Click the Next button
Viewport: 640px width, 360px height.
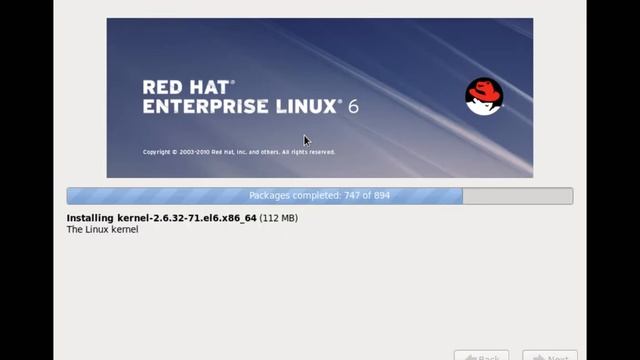tap(550, 355)
